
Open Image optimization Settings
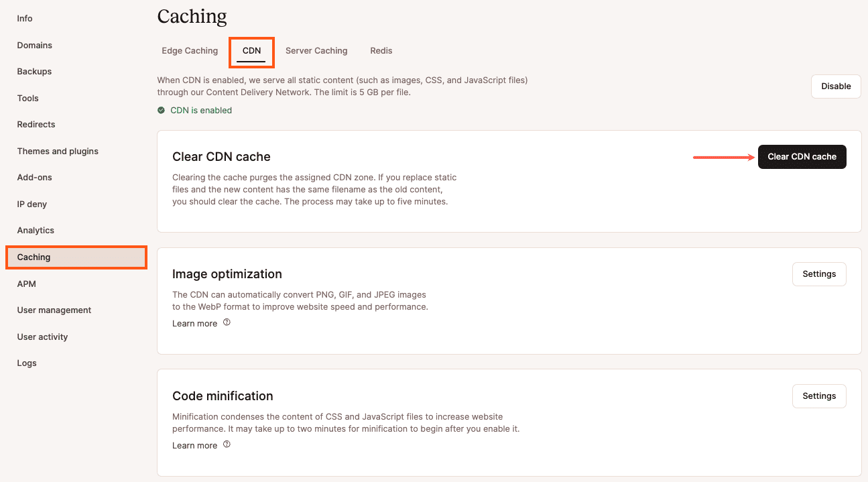(x=819, y=274)
